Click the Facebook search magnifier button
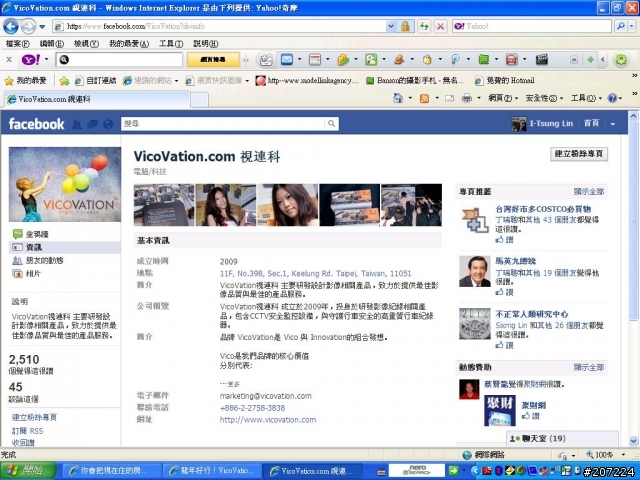640x480 pixels. (x=331, y=124)
